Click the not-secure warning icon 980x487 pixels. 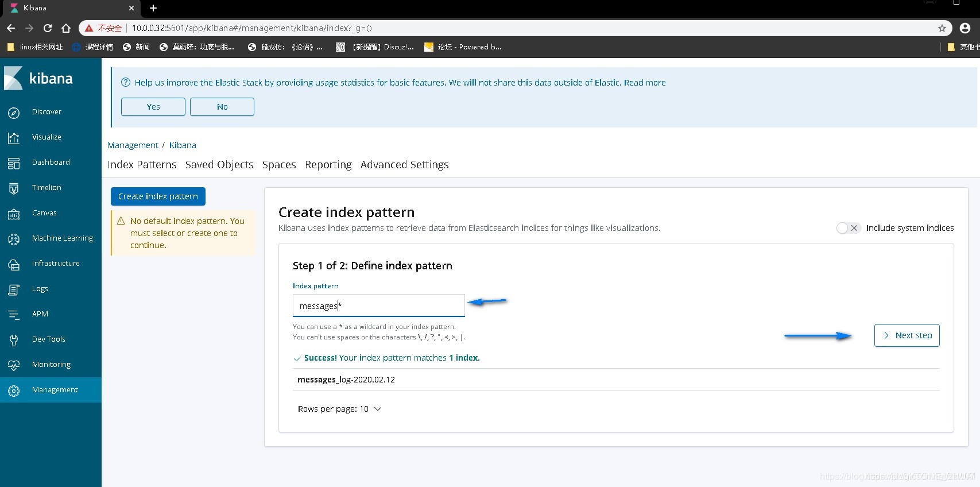point(89,28)
